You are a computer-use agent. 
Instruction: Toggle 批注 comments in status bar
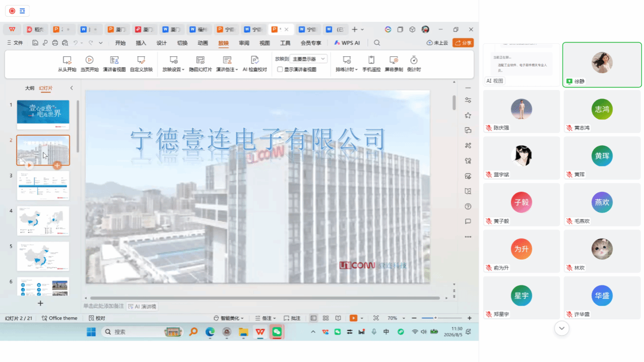point(292,318)
